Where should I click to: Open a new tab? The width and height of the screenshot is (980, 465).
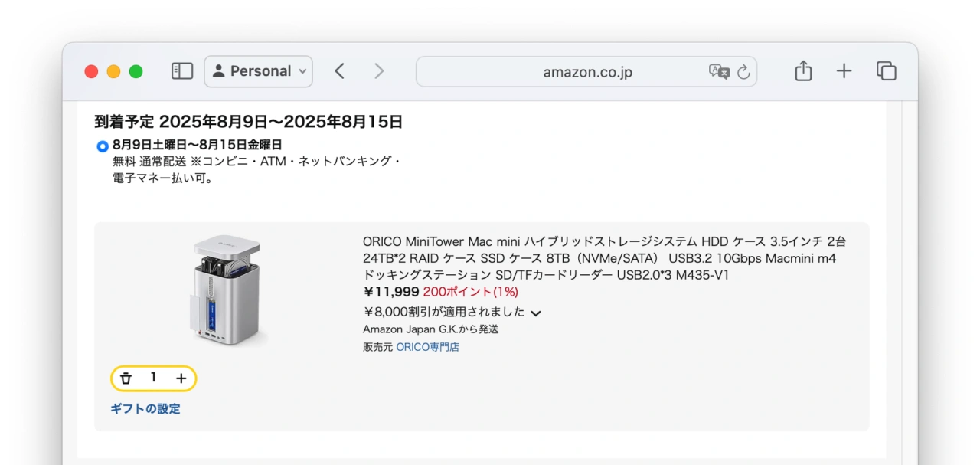[844, 70]
